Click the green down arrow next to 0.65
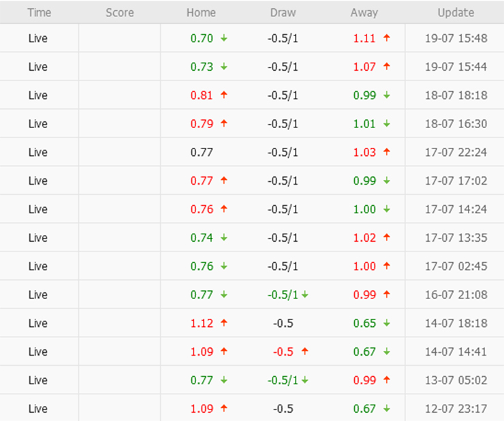Viewport: 504px width, 421px height. (x=387, y=324)
